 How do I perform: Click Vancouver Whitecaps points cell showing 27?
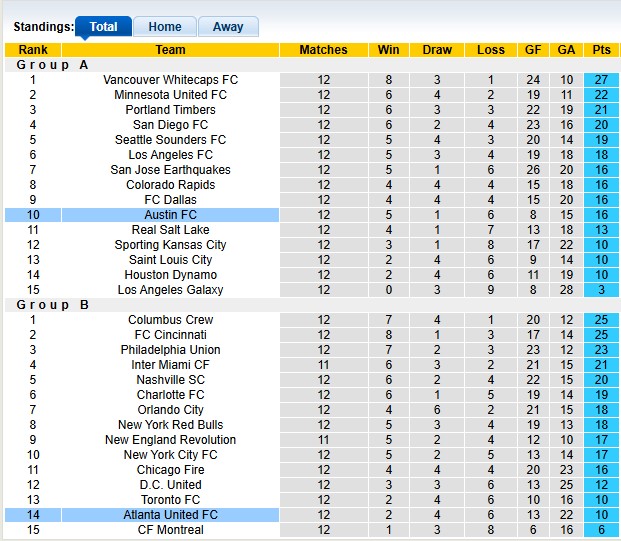point(602,80)
